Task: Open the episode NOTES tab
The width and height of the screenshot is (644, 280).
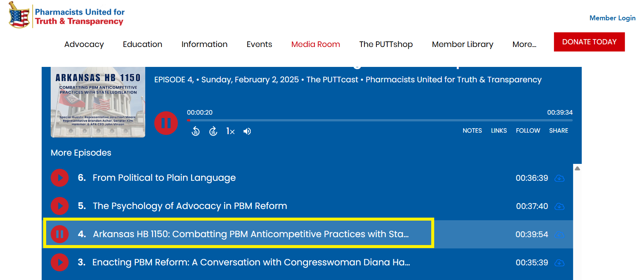Action: tap(472, 130)
